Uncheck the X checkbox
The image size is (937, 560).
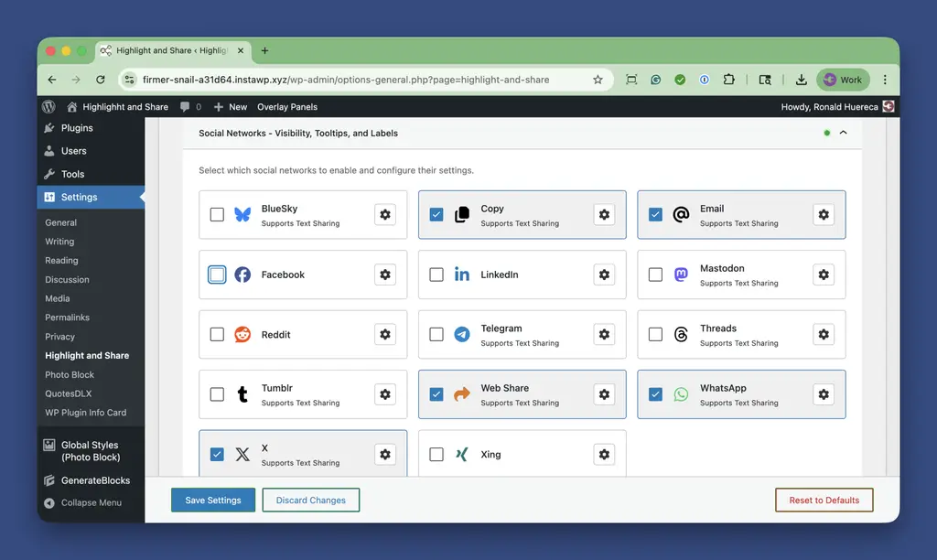(217, 454)
